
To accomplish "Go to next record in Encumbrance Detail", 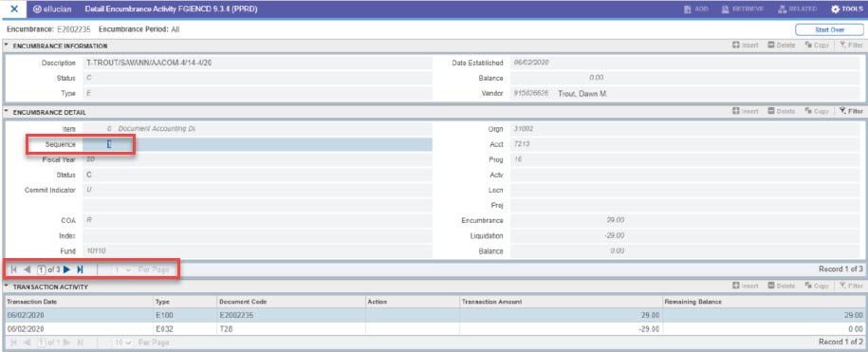I will tap(67, 270).
